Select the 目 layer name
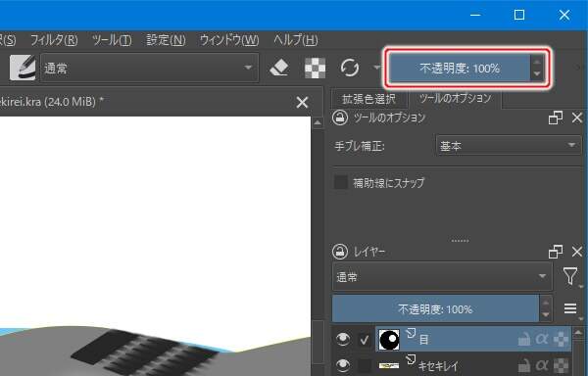 423,340
